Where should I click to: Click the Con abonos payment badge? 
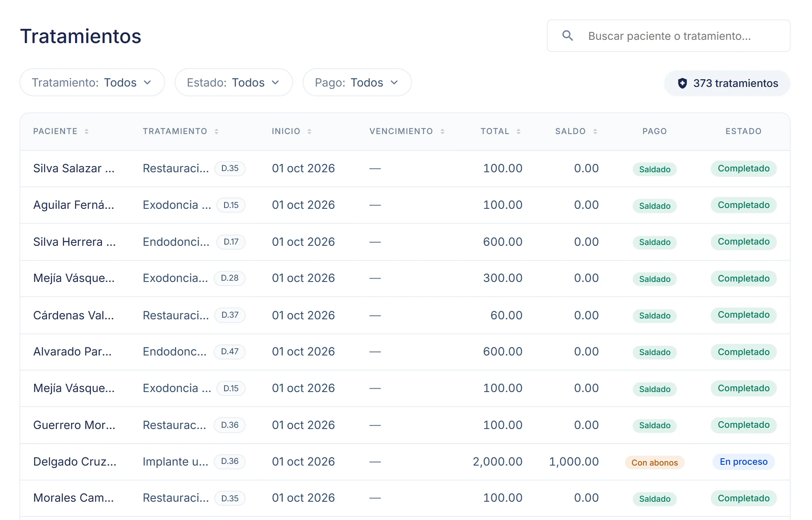pos(654,462)
